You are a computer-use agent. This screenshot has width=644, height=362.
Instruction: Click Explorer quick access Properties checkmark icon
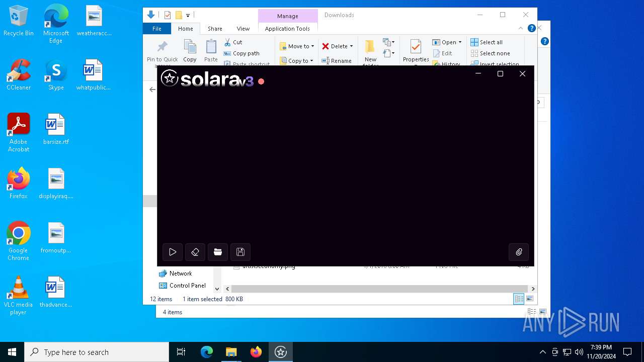[x=168, y=15]
